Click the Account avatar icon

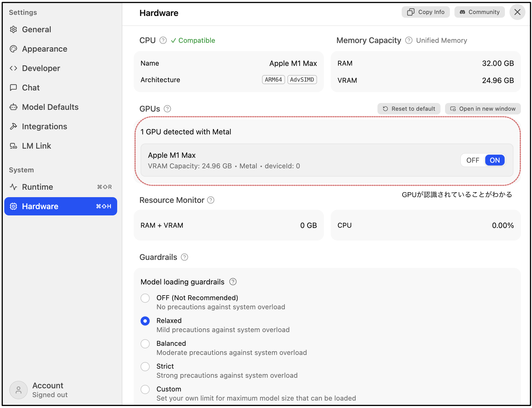coord(19,390)
